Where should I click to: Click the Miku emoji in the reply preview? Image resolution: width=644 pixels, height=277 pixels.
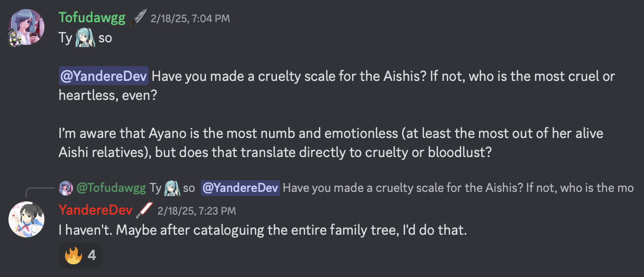[x=171, y=188]
